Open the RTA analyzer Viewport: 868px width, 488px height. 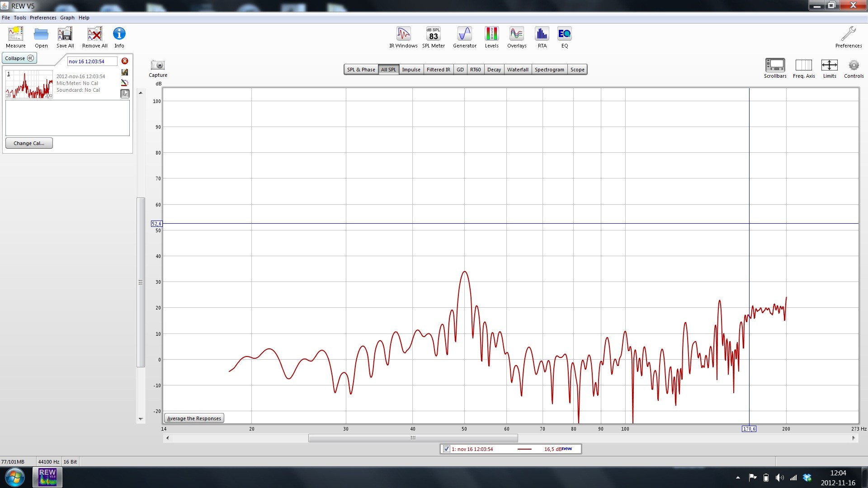tap(542, 37)
